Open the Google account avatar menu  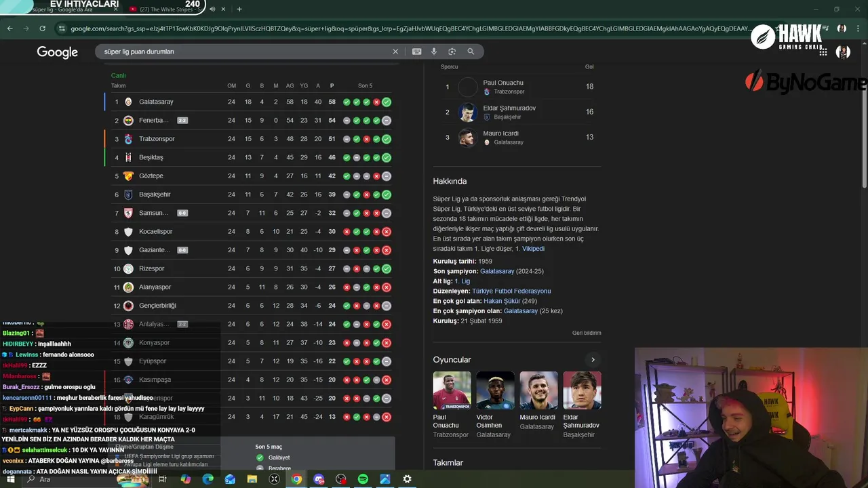[x=843, y=52]
